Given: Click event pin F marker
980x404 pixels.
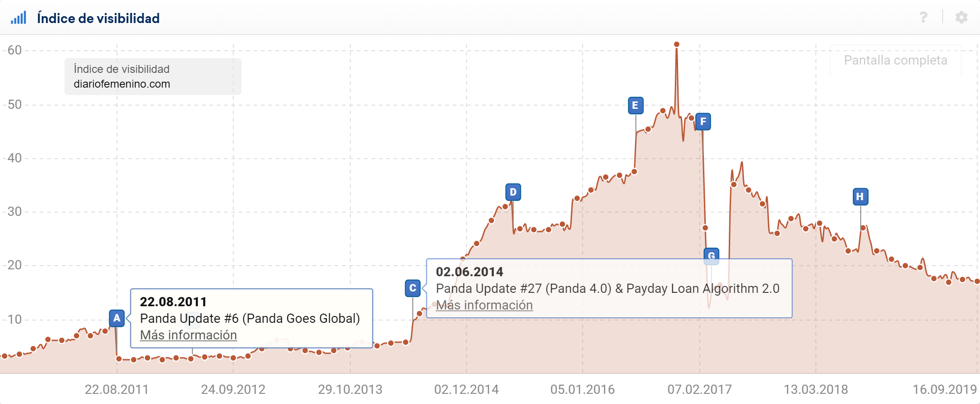Looking at the screenshot, I should (x=703, y=122).
